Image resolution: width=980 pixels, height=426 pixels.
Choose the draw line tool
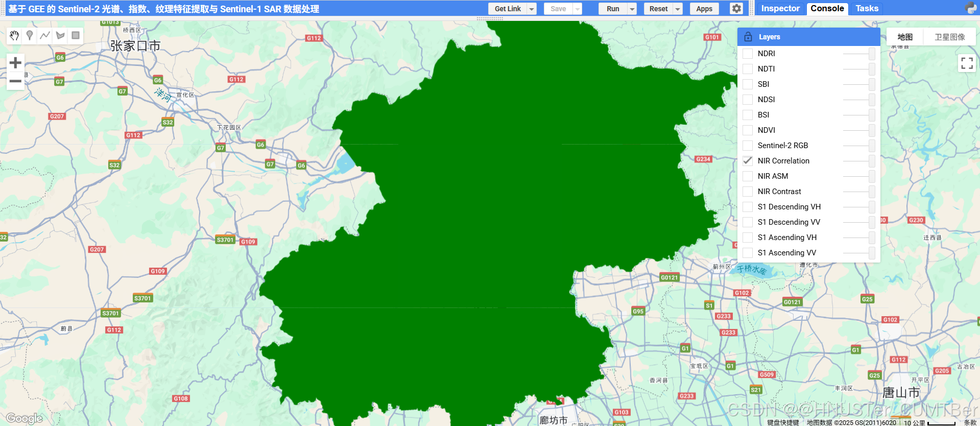point(45,35)
